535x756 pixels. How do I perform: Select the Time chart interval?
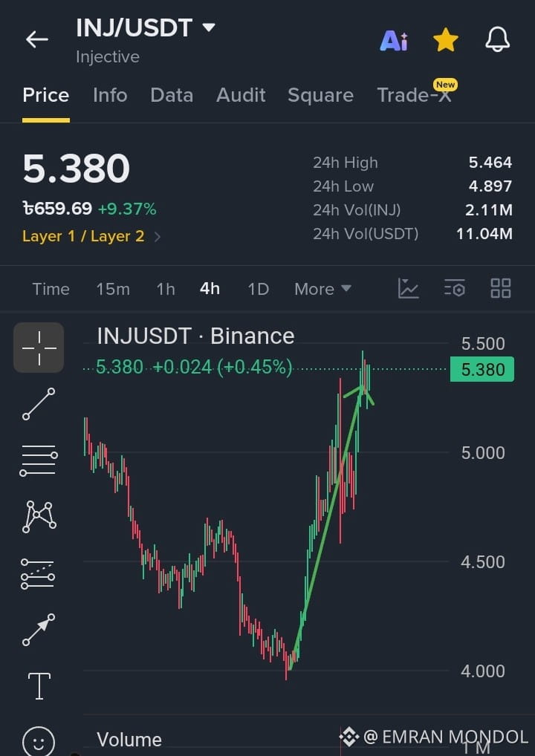click(x=51, y=290)
